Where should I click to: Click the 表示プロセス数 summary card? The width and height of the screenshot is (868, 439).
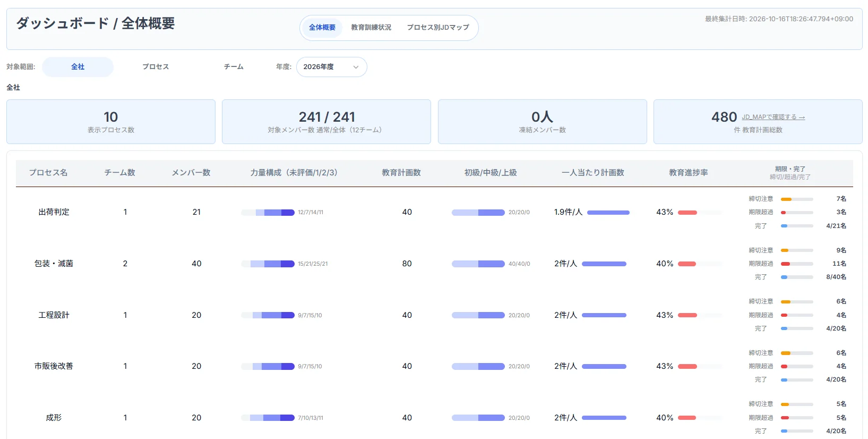coord(111,122)
